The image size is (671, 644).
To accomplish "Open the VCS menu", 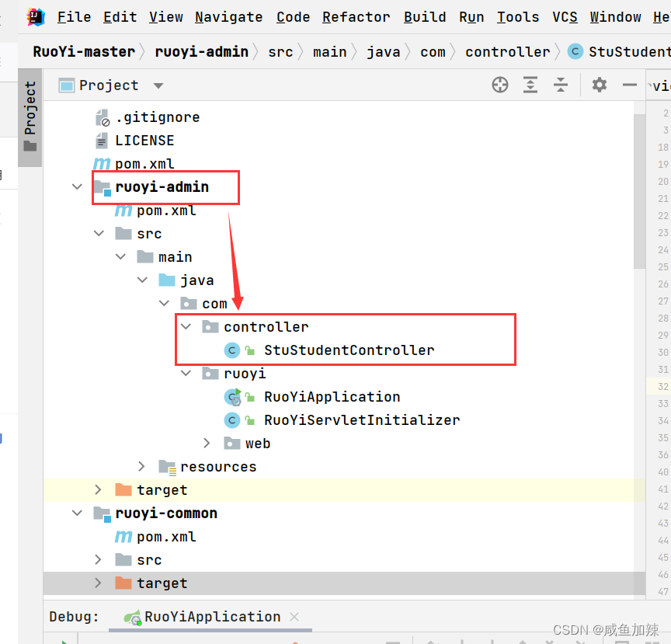I will [x=565, y=17].
